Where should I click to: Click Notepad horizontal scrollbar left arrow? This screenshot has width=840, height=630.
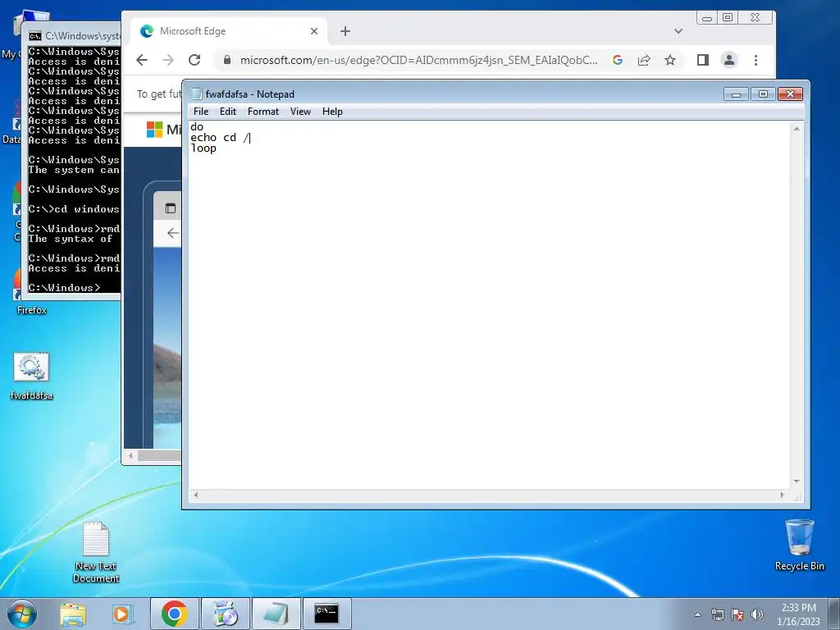pos(196,495)
